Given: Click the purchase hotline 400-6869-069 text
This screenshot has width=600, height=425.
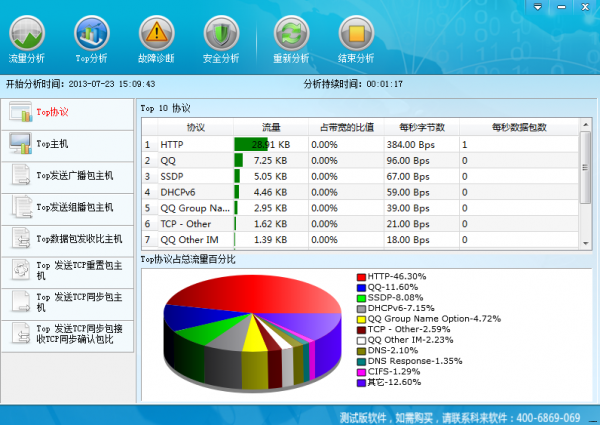Looking at the screenshot, I should coord(548,417).
